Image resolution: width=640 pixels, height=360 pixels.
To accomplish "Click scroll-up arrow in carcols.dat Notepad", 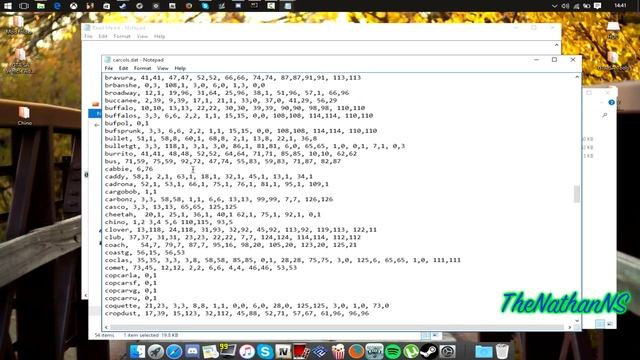I will (577, 77).
